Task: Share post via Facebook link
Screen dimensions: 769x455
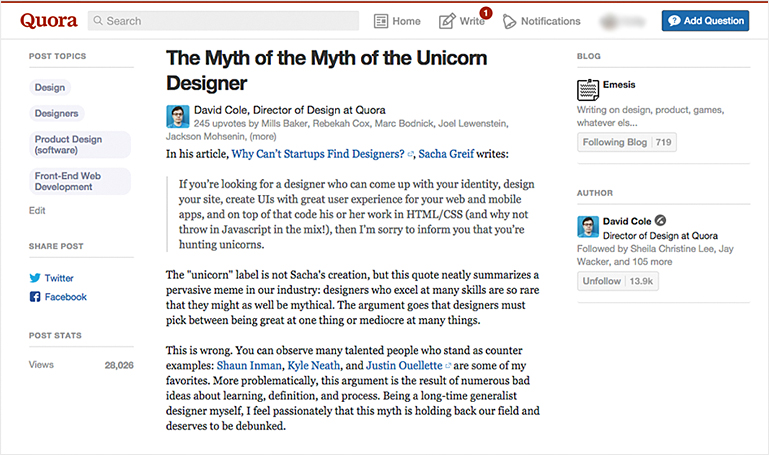Action: coord(66,297)
